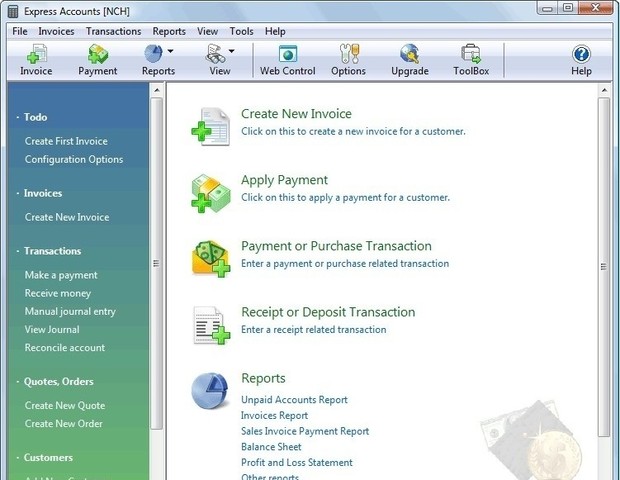Click the Invoice toolbar icon
Viewport: 620px width, 480px height.
[x=36, y=54]
